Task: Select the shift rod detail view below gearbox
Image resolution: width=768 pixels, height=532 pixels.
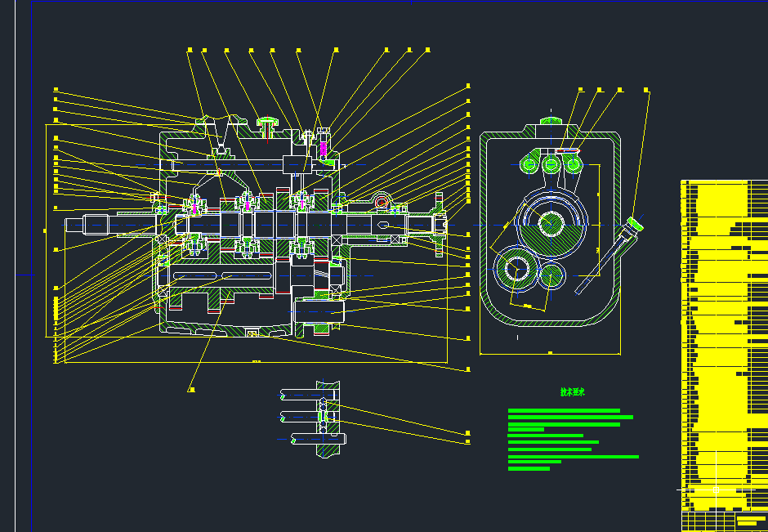Action: click(x=313, y=419)
